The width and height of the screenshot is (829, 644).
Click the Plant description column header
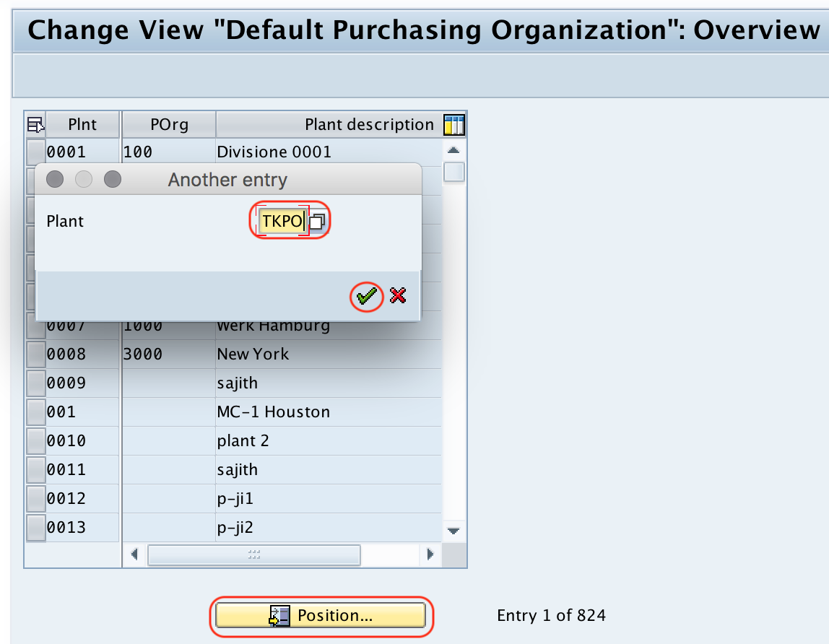369,124
